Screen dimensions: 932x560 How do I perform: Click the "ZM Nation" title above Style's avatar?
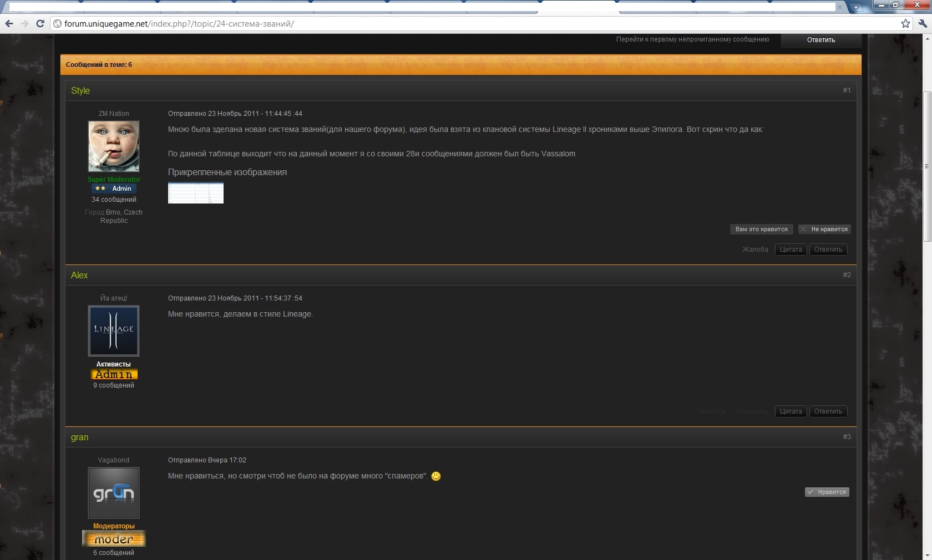click(114, 114)
